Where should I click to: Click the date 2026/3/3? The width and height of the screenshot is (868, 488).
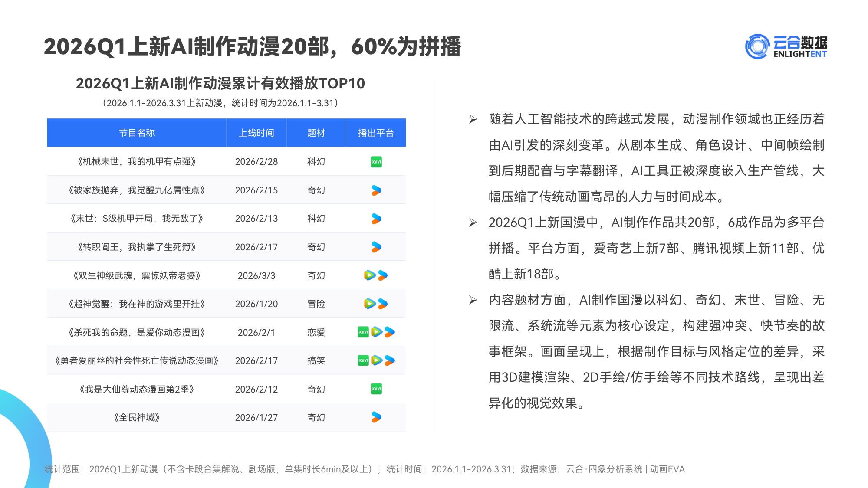[x=256, y=275]
